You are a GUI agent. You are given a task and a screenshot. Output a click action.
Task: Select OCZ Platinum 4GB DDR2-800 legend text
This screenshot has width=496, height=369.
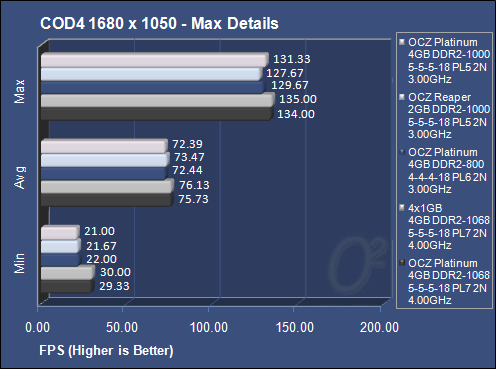(447, 171)
